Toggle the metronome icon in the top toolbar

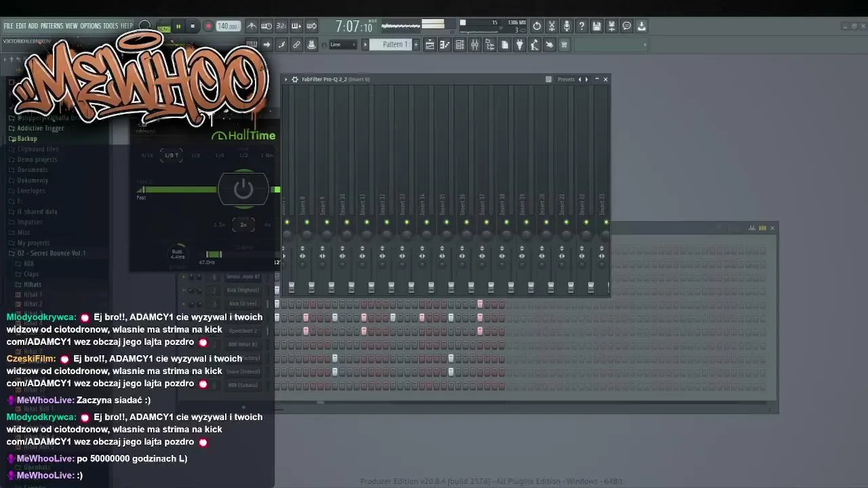click(x=252, y=26)
